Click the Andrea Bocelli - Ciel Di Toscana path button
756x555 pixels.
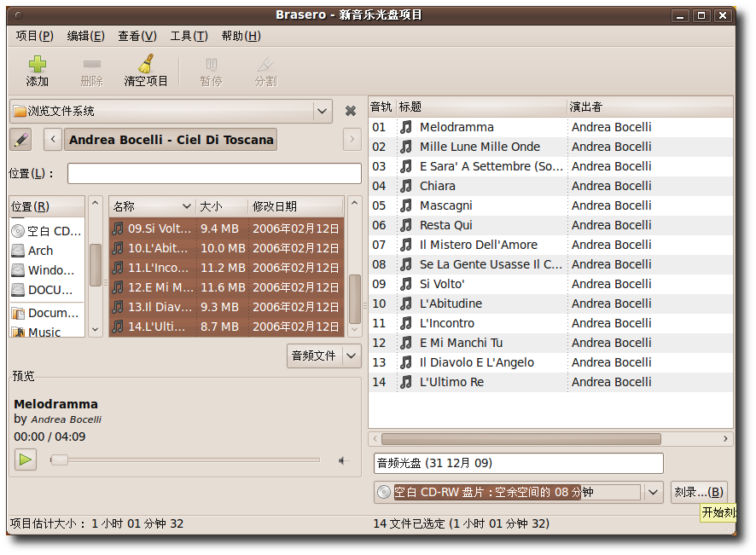click(x=172, y=139)
